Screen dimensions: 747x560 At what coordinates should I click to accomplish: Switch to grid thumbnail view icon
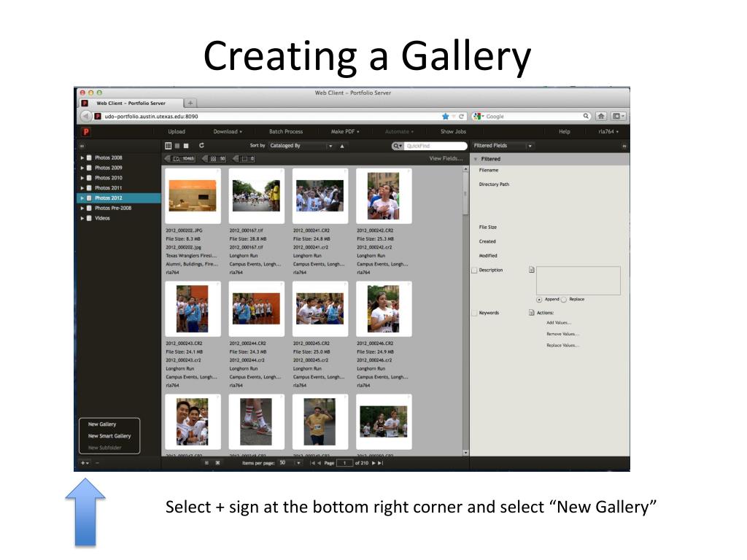pos(169,146)
